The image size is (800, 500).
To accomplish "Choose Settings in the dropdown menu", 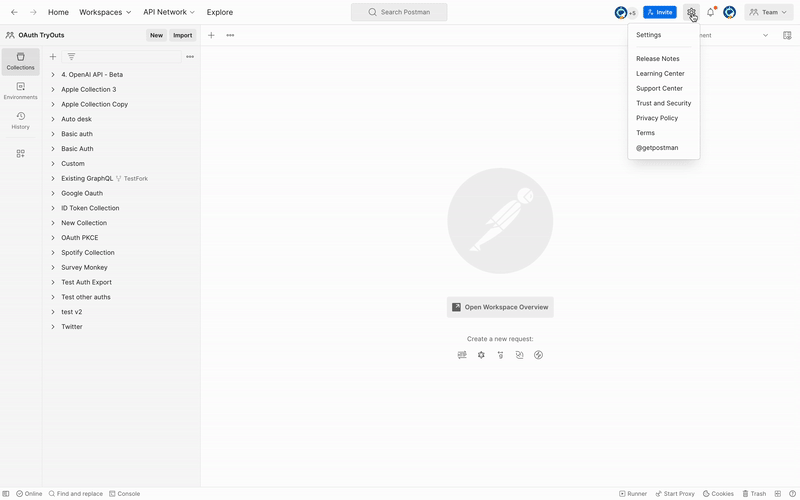I will [x=648, y=35].
